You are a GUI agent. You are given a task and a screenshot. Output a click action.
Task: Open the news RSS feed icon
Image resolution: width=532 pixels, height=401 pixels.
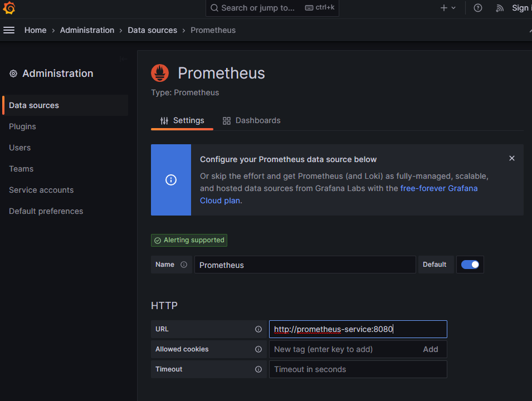click(x=500, y=8)
